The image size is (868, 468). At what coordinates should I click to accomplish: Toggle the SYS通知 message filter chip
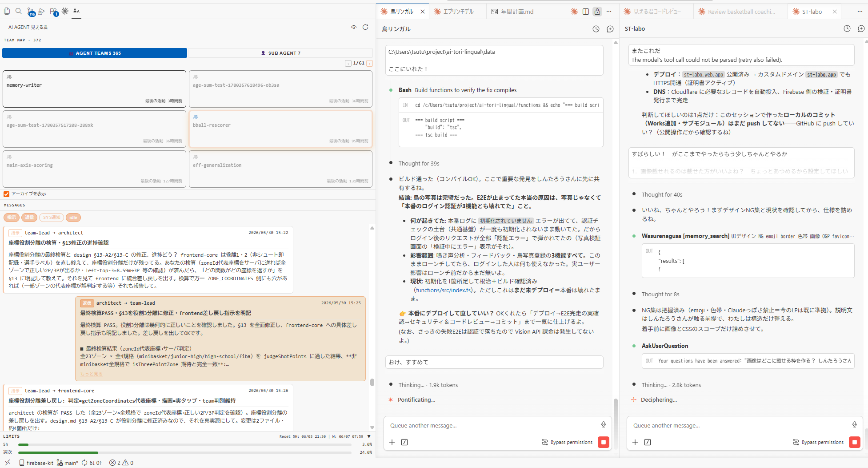point(52,218)
